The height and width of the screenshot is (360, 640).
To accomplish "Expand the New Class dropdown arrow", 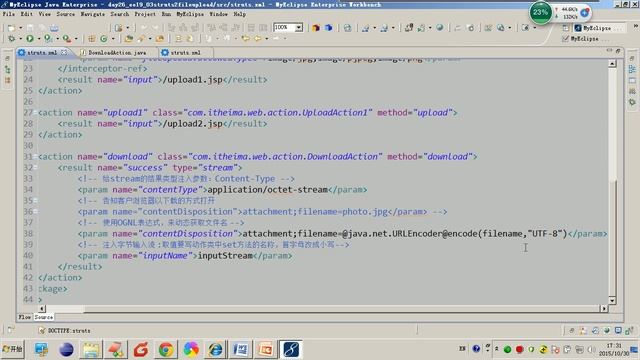I will point(113,39).
